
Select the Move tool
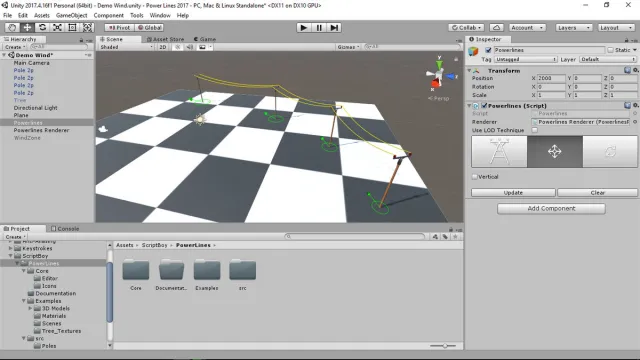click(x=27, y=27)
